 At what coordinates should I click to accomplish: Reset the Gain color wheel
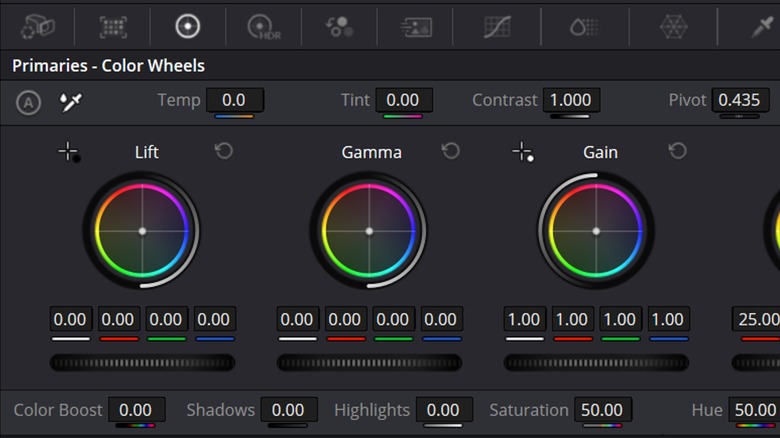678,151
